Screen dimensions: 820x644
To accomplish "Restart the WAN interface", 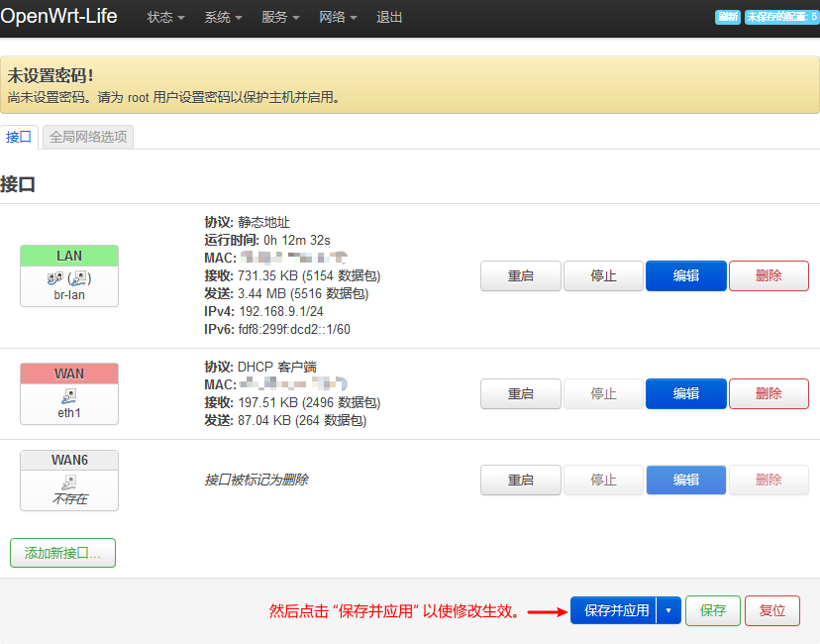I will click(x=521, y=394).
